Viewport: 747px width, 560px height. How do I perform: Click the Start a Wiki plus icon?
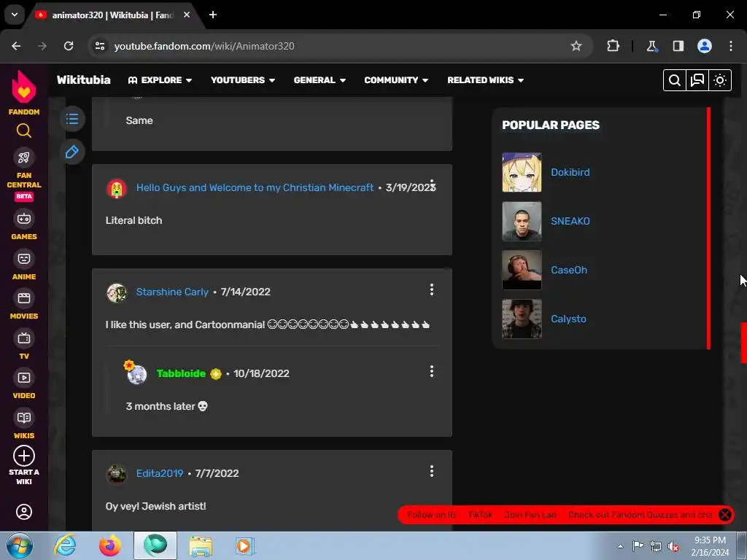pyautogui.click(x=24, y=456)
